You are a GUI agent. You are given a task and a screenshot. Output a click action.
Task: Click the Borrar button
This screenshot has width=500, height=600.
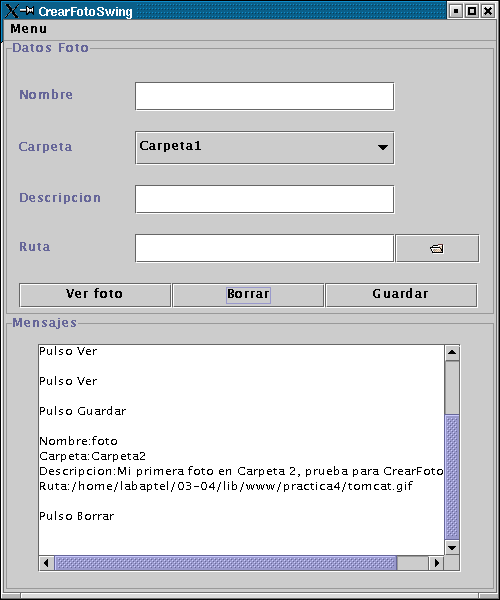248,295
